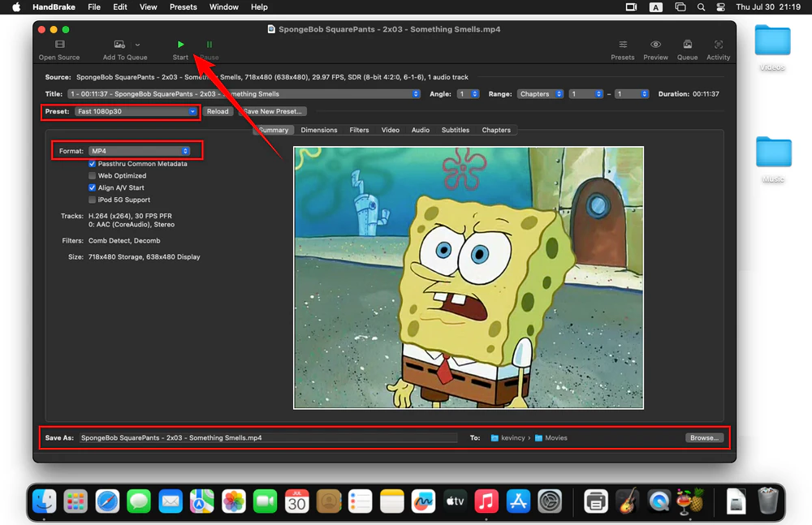Viewport: 812px width, 525px height.
Task: Click the Save As filename field
Action: click(268, 437)
